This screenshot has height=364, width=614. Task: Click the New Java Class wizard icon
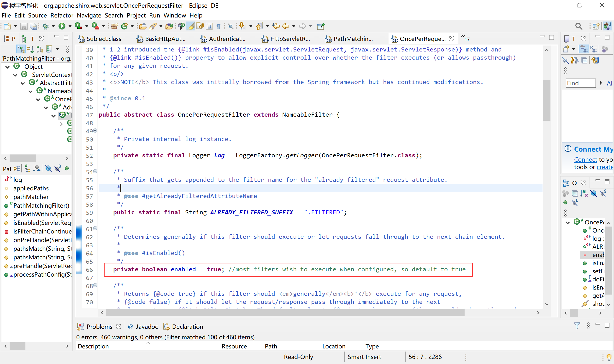tap(125, 26)
